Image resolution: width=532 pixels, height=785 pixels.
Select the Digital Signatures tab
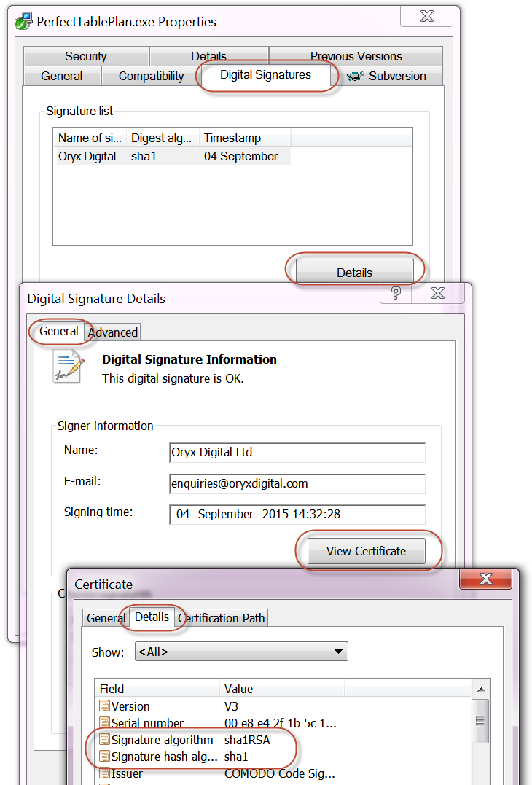point(265,75)
